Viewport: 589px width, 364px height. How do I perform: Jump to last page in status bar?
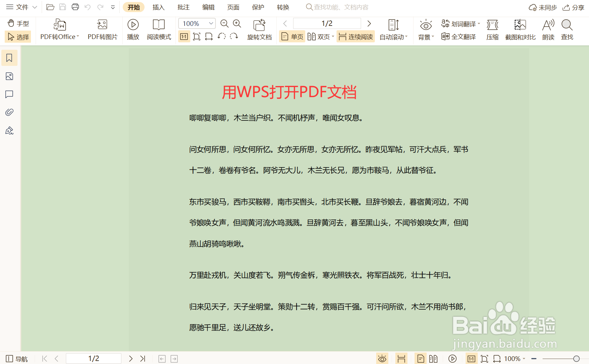tap(143, 359)
